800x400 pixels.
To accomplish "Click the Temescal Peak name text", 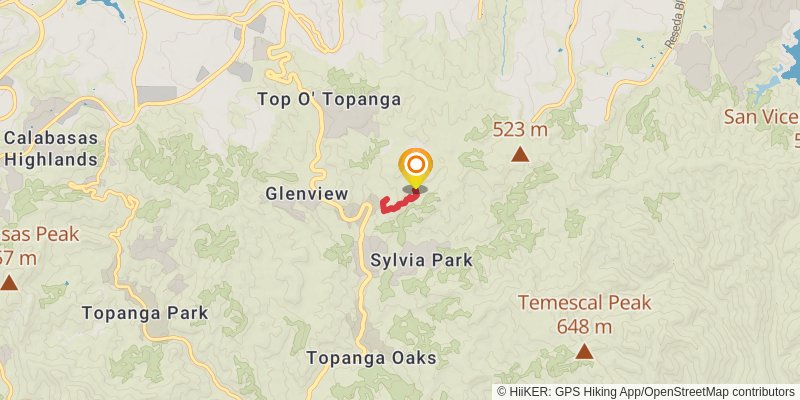I will pyautogui.click(x=585, y=303).
